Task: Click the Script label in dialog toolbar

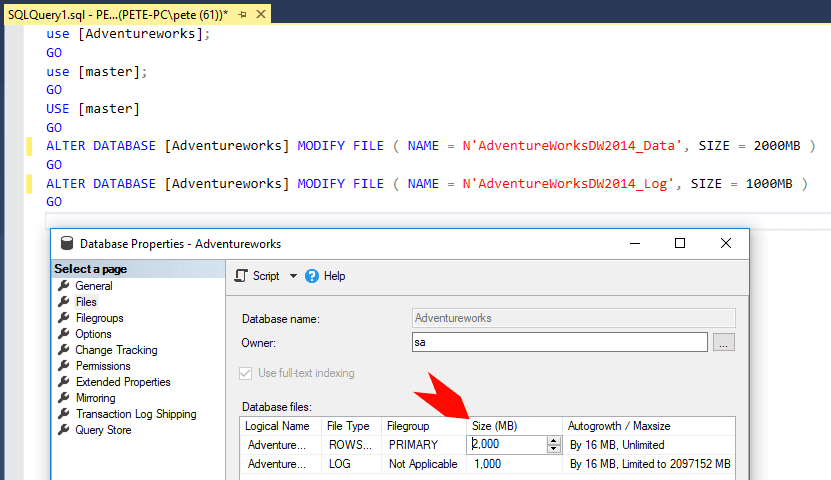Action: [266, 276]
